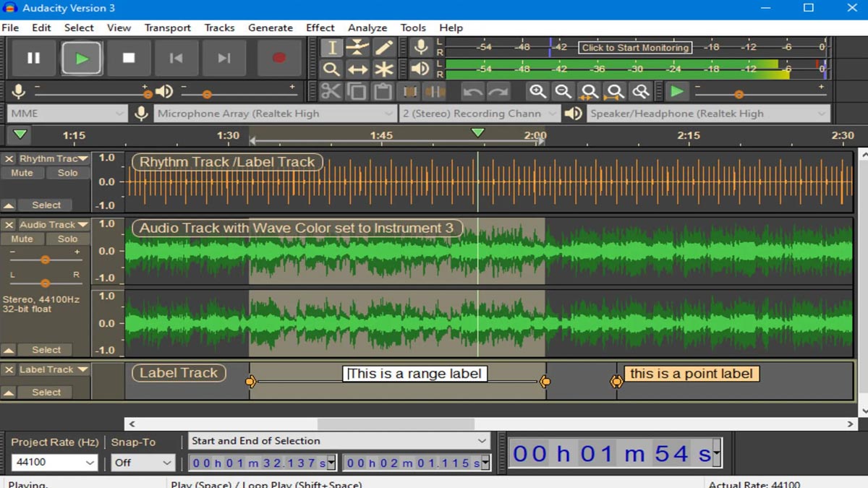This screenshot has width=868, height=488.
Task: Open the File menu
Action: coord(10,27)
